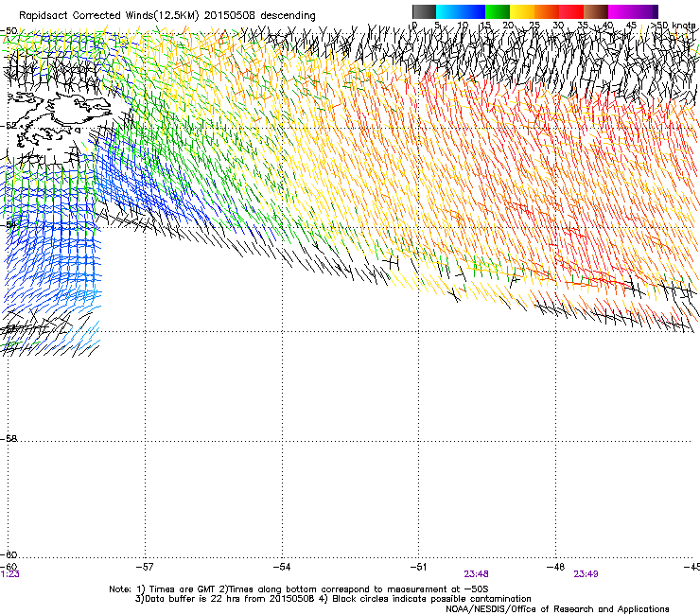The height and width of the screenshot is (615, 700).
Task: Click the brown 35-40 knots legend swatch
Action: point(596,11)
